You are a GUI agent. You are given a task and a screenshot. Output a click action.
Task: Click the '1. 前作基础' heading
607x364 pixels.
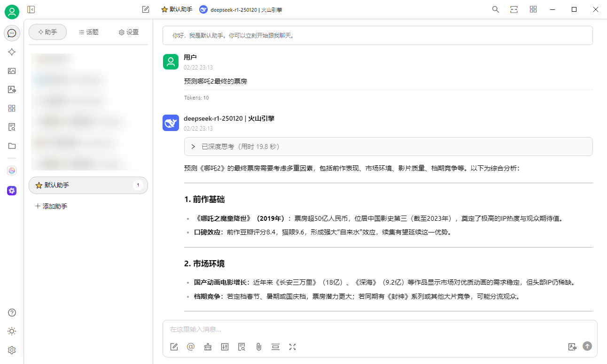(204, 200)
